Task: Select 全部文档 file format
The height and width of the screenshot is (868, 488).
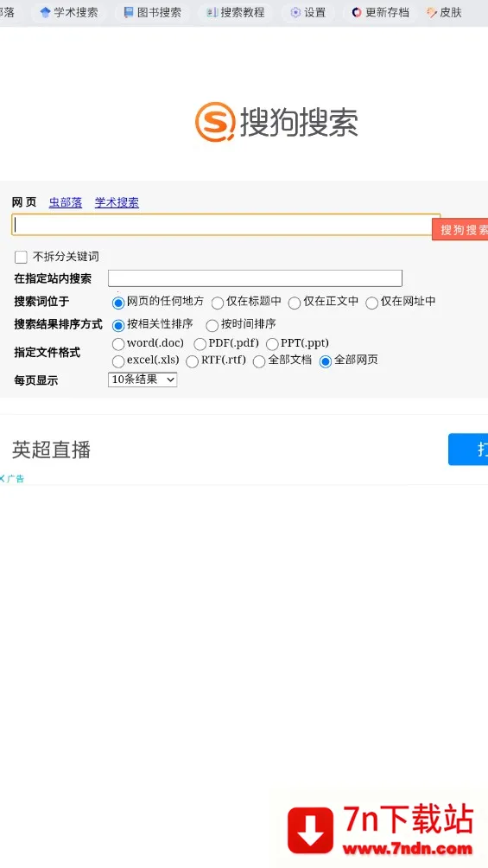Action: point(259,361)
